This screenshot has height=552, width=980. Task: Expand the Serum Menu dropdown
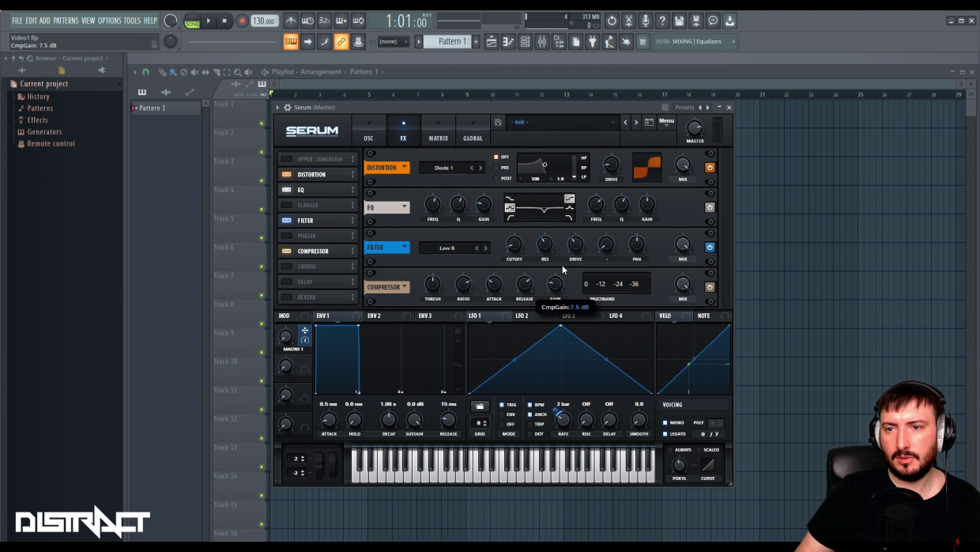click(666, 122)
